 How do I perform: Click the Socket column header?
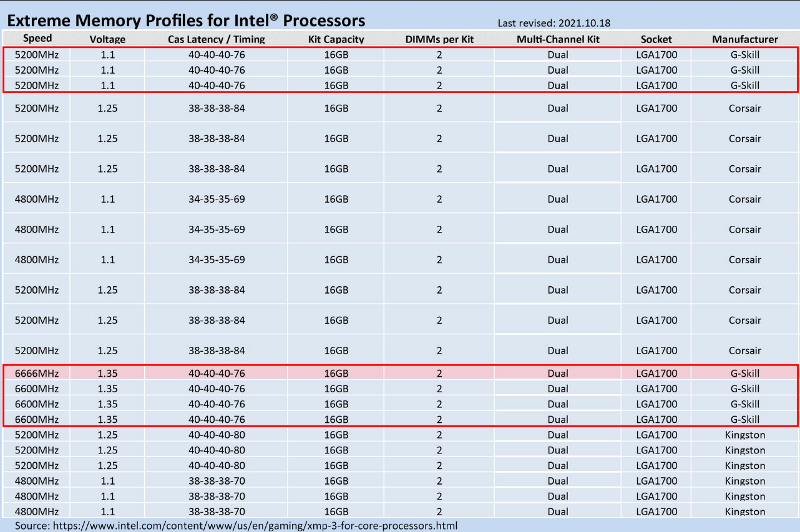(656, 39)
